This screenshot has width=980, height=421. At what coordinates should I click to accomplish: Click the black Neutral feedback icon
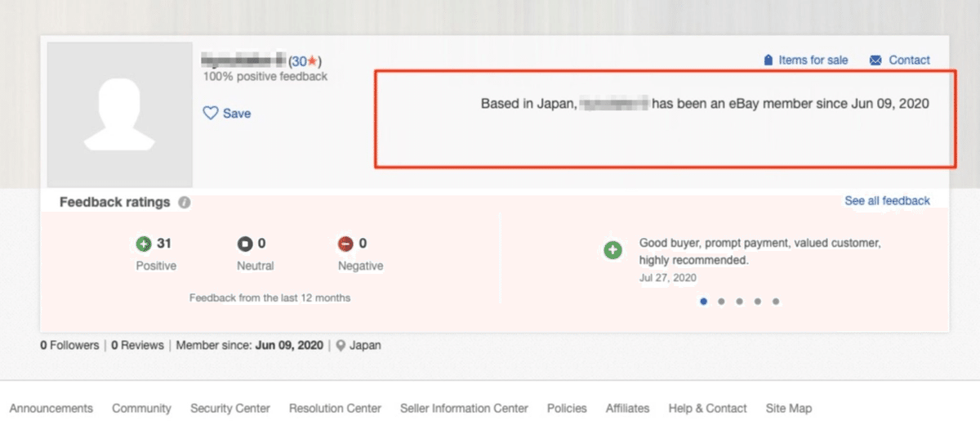tap(245, 244)
